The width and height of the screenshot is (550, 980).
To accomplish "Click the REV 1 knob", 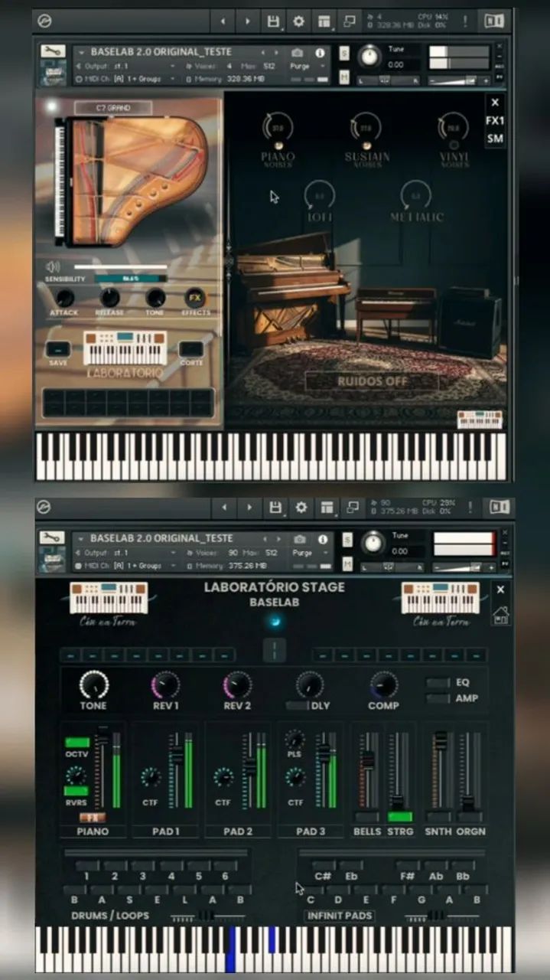I will (165, 684).
